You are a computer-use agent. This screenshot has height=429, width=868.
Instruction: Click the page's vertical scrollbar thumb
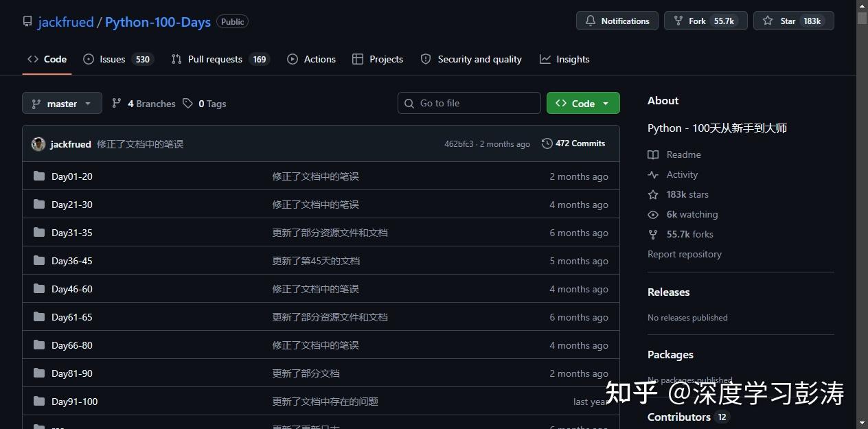[863, 19]
